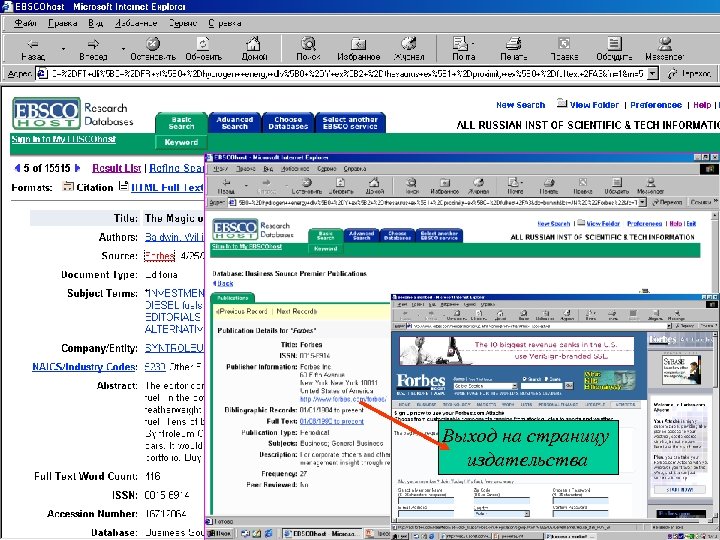This screenshot has height=540, width=720.
Task: Select the Choose Databases tab in main page
Action: pyautogui.click(x=288, y=123)
